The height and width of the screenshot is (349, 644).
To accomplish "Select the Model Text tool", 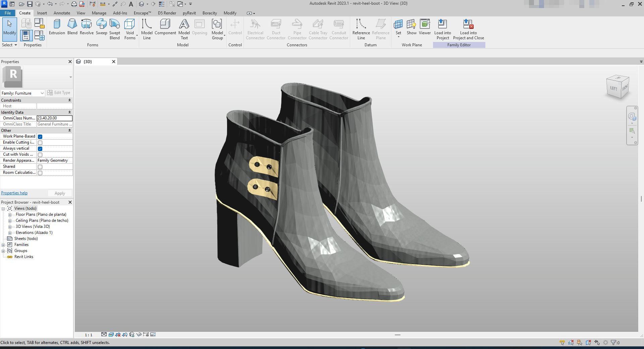I will pos(184,29).
